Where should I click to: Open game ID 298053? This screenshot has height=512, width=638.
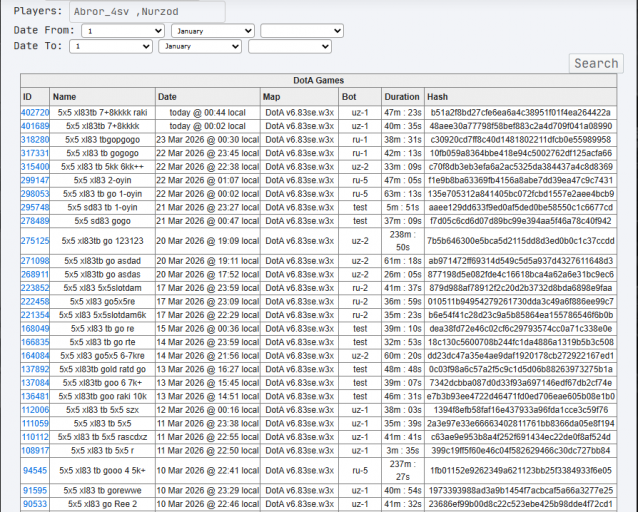pos(35,194)
